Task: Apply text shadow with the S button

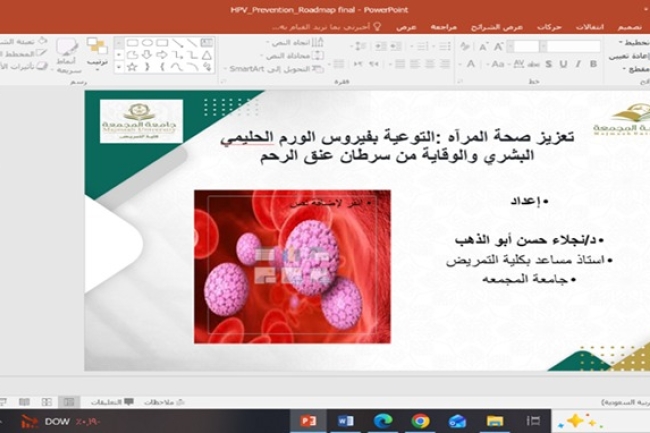Action: coord(548,64)
